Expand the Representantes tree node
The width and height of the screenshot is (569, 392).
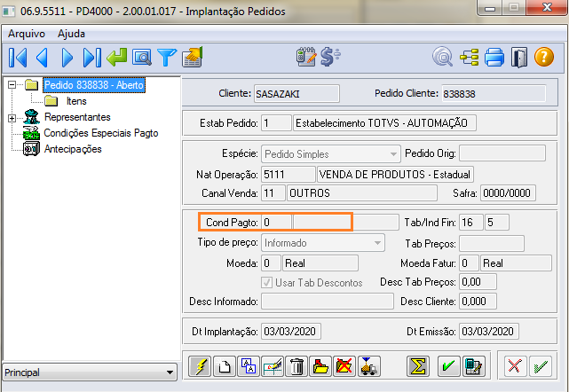click(12, 118)
